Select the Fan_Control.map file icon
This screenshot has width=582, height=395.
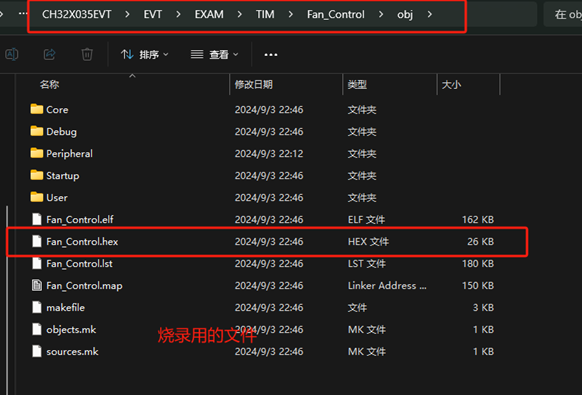37,285
